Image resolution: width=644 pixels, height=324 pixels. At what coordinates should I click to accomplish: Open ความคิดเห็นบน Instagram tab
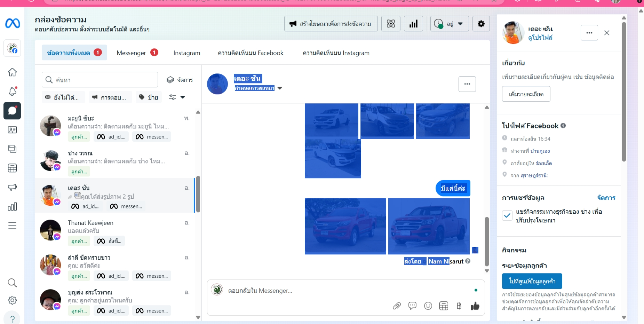pos(336,53)
